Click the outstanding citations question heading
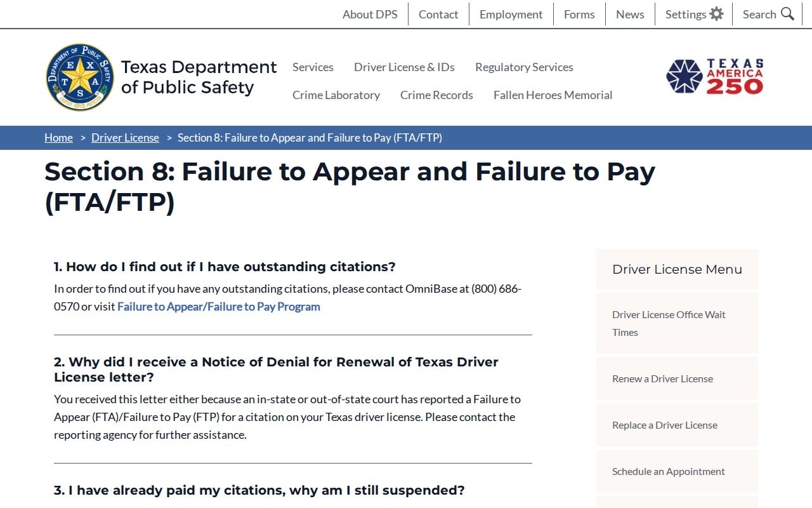812x508 pixels. click(225, 267)
